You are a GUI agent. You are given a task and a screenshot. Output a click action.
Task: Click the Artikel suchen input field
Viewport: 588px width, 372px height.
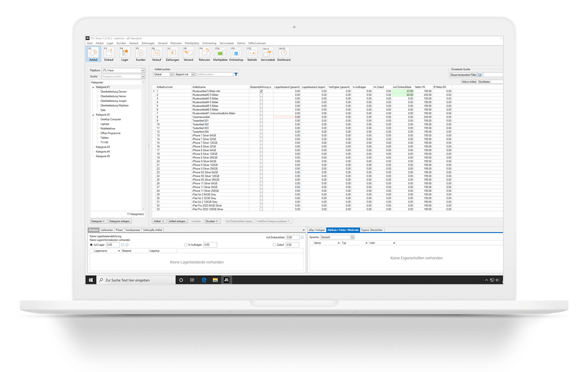215,75
